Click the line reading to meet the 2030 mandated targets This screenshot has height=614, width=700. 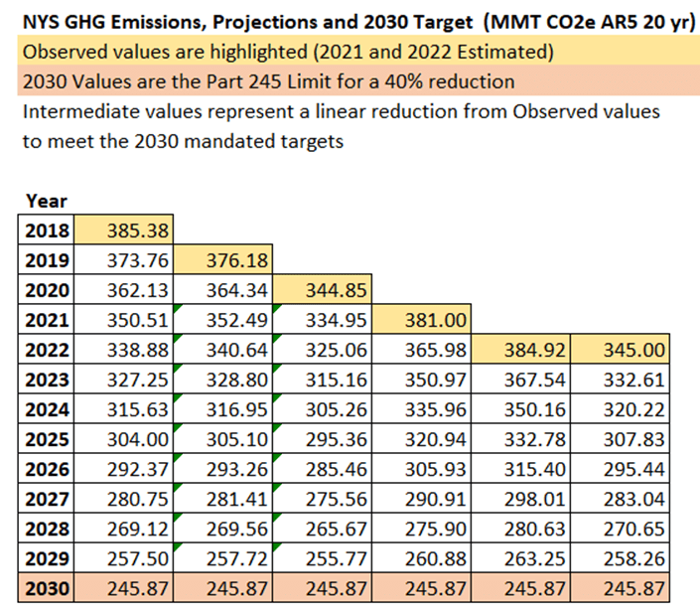(x=183, y=141)
